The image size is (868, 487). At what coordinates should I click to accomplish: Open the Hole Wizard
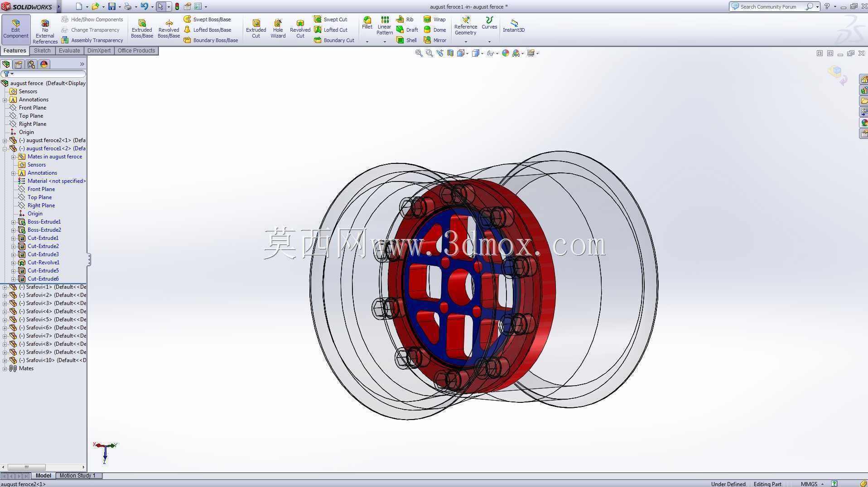pyautogui.click(x=278, y=29)
